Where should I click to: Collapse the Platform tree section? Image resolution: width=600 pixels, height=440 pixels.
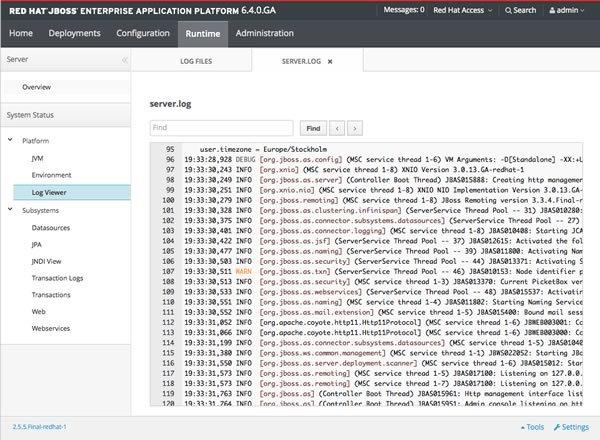click(x=11, y=141)
